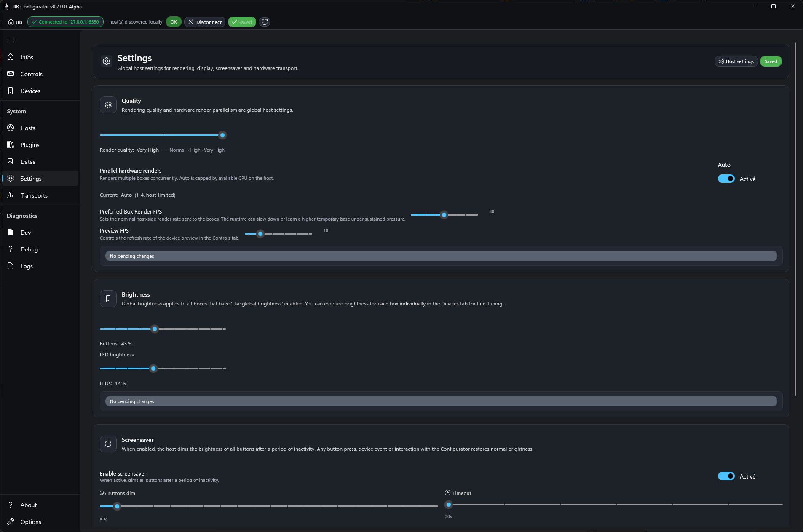Click the refresh icon next to Saved
Viewport: 803px width, 532px height.
[265, 22]
